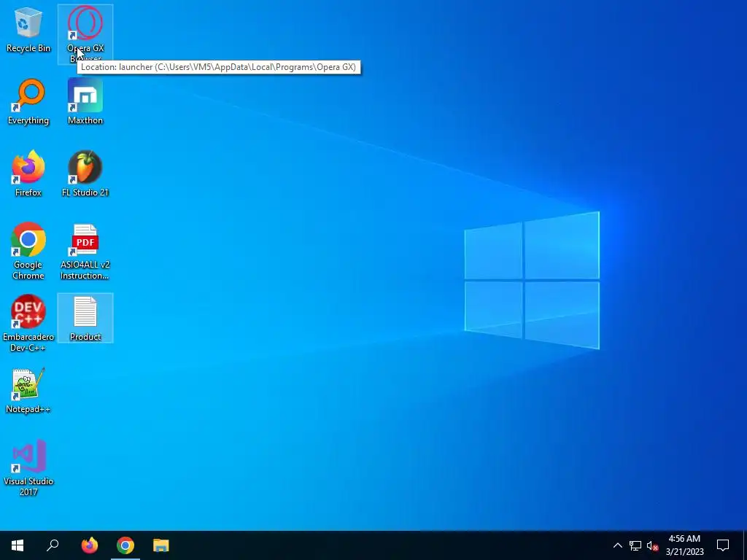Open File Explorer from the taskbar
Viewport: 747px width, 560px height.
(161, 545)
